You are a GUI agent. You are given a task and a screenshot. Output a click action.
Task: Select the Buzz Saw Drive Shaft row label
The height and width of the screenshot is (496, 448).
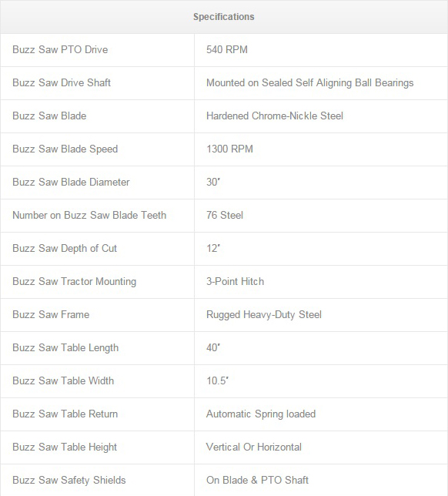[62, 83]
